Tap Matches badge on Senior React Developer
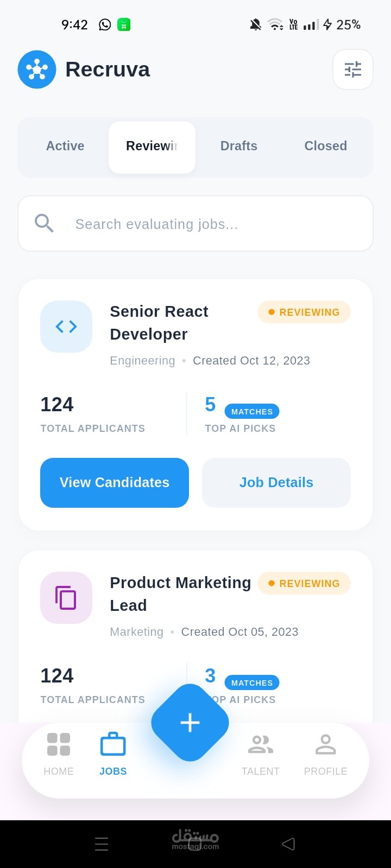391x868 pixels. tap(252, 411)
